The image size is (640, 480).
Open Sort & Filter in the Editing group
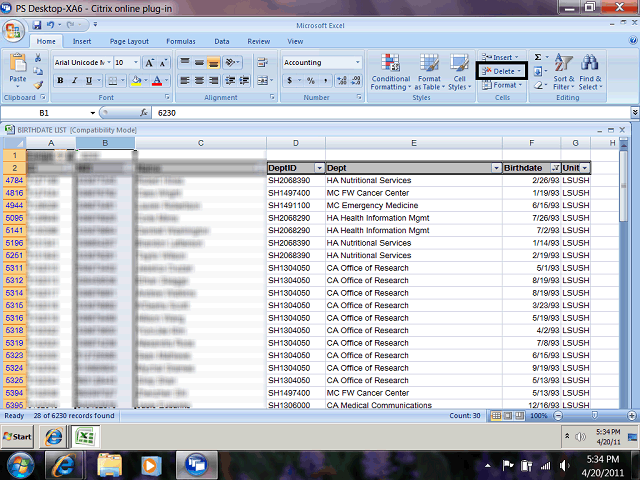[x=564, y=71]
